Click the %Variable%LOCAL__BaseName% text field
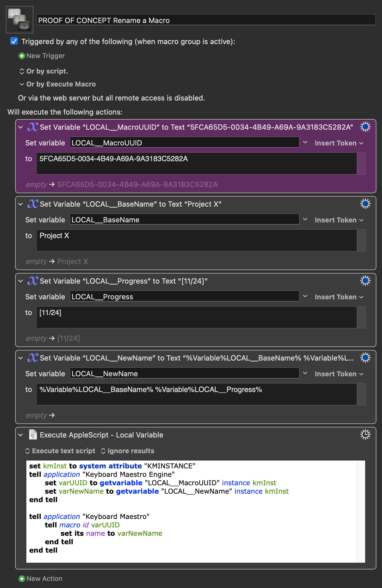The width and height of the screenshot is (382, 588). point(197,394)
